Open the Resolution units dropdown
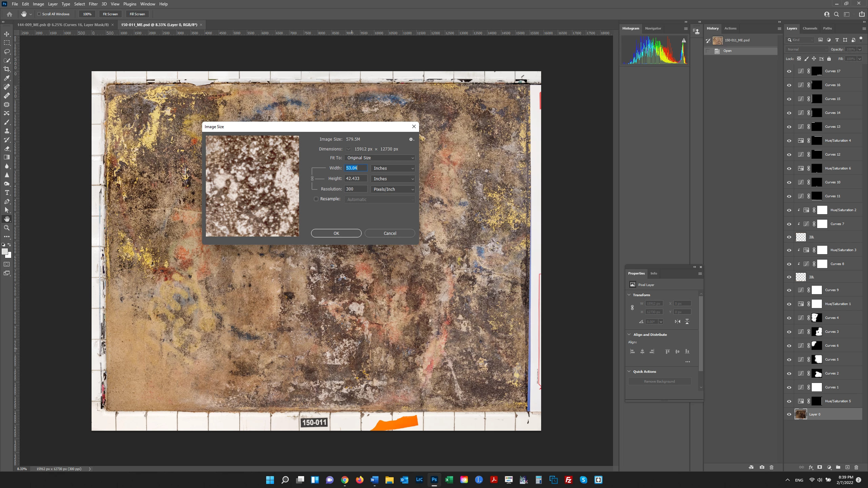868x488 pixels. pos(393,189)
